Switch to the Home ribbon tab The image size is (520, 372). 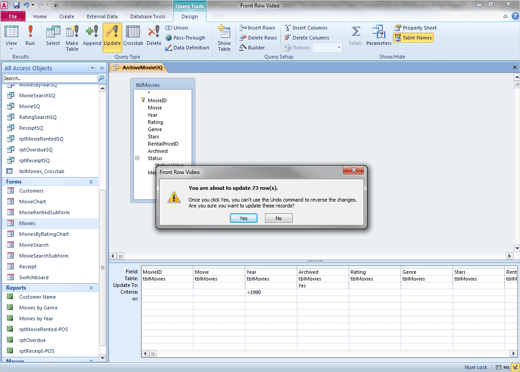tap(40, 16)
